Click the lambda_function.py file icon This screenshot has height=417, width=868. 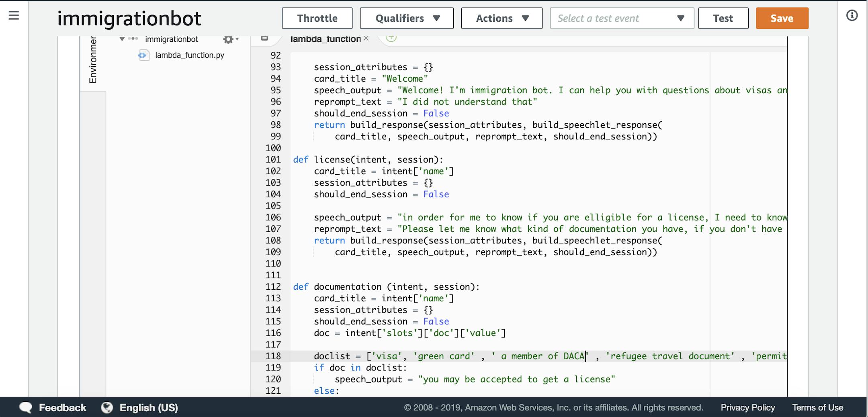tap(143, 55)
